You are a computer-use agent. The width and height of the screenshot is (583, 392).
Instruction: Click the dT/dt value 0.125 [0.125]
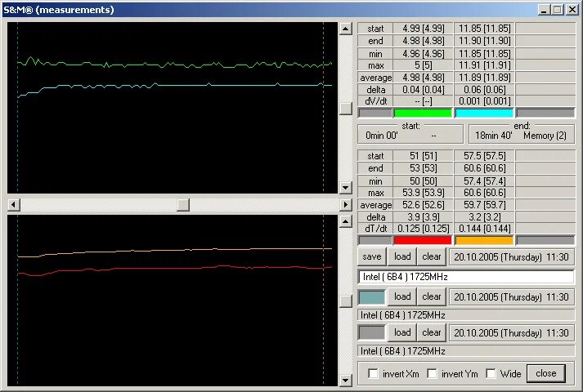pos(423,229)
